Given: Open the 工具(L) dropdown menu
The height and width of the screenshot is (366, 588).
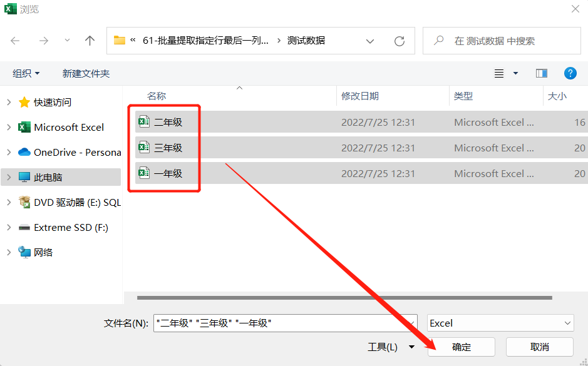Looking at the screenshot, I should (x=391, y=347).
